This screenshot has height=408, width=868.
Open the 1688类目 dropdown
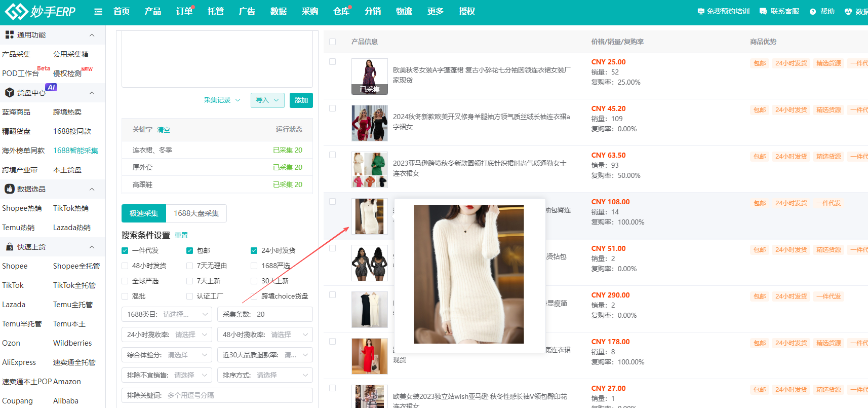(x=167, y=314)
